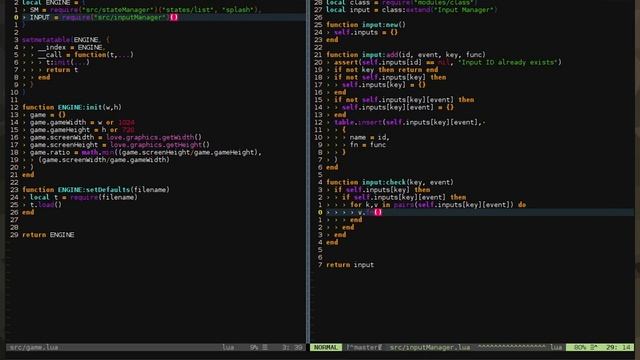Image resolution: width=640 pixels, height=360 pixels.
Task: Click 'self.inputs[key] = {}' assignment
Action: [384, 85]
